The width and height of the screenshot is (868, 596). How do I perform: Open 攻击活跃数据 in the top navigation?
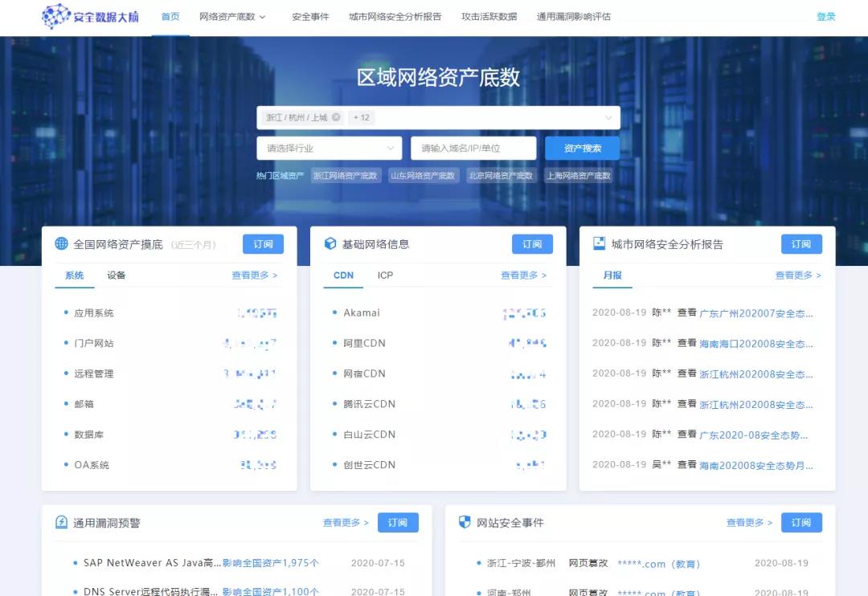point(489,17)
